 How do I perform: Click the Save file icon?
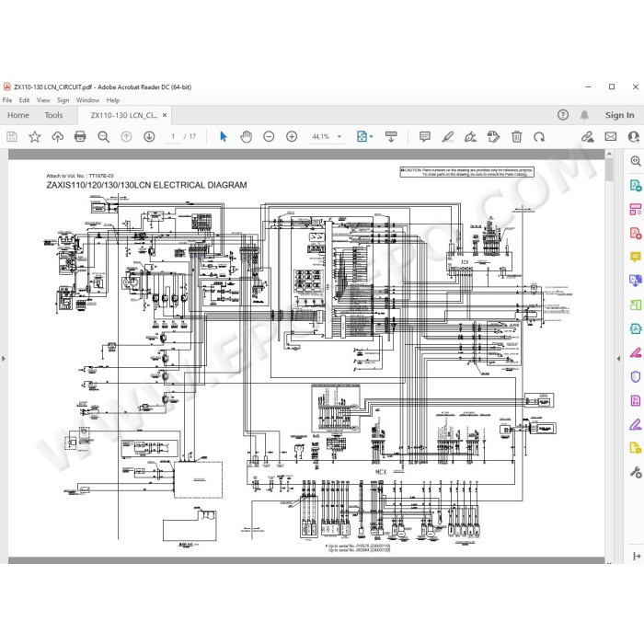point(12,136)
